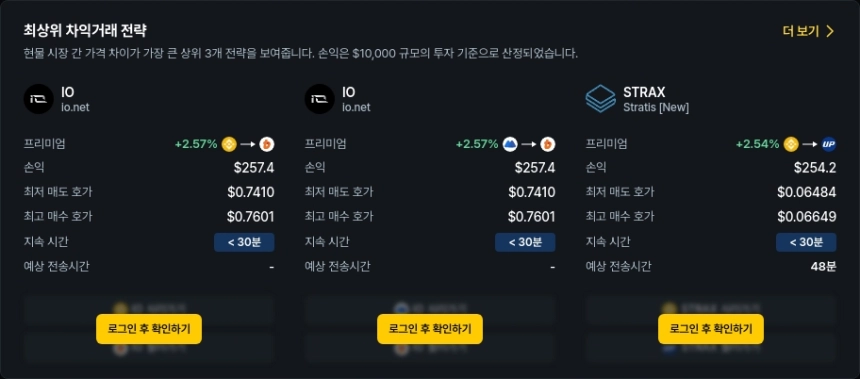Image resolution: width=860 pixels, height=379 pixels.
Task: Click 로그인 후 확인하기 under first IO
Action: point(149,329)
